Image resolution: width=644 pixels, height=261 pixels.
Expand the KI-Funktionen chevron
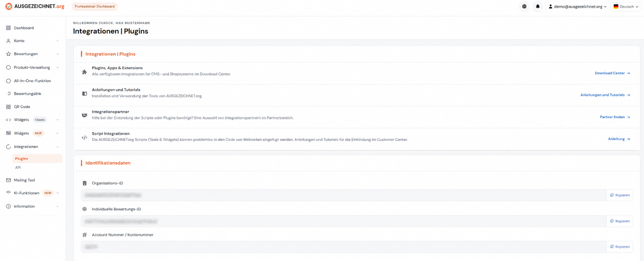click(x=58, y=193)
